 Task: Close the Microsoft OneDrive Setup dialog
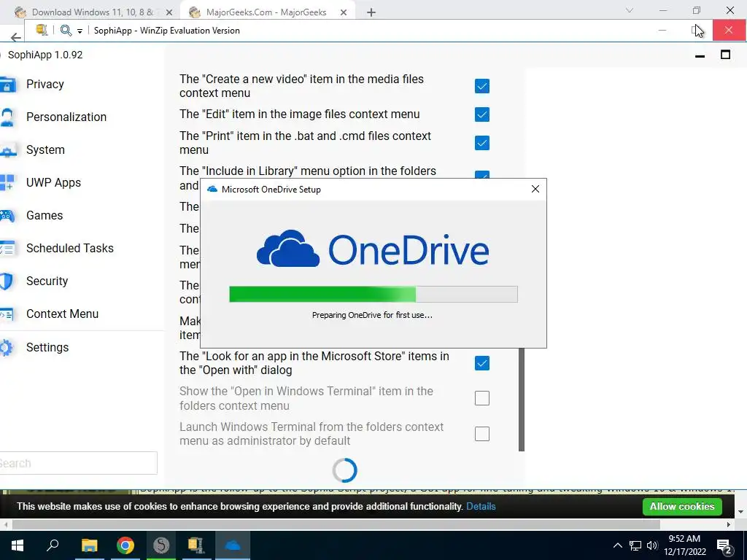tap(535, 189)
